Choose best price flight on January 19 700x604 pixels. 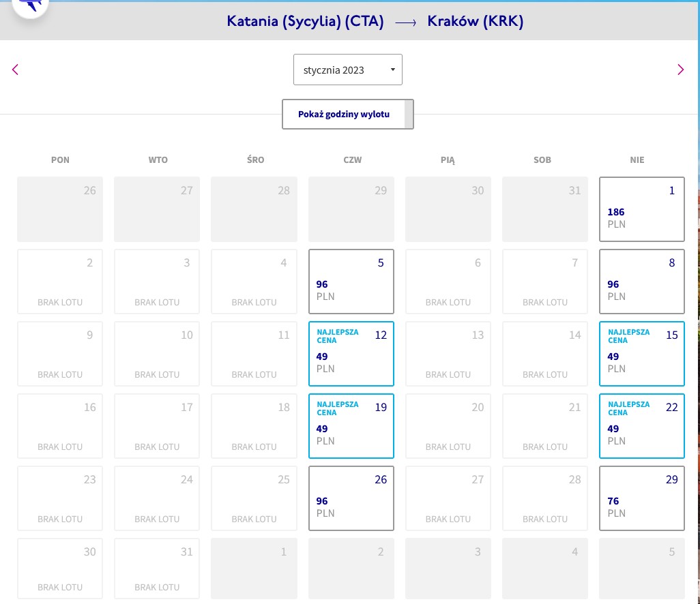(351, 426)
